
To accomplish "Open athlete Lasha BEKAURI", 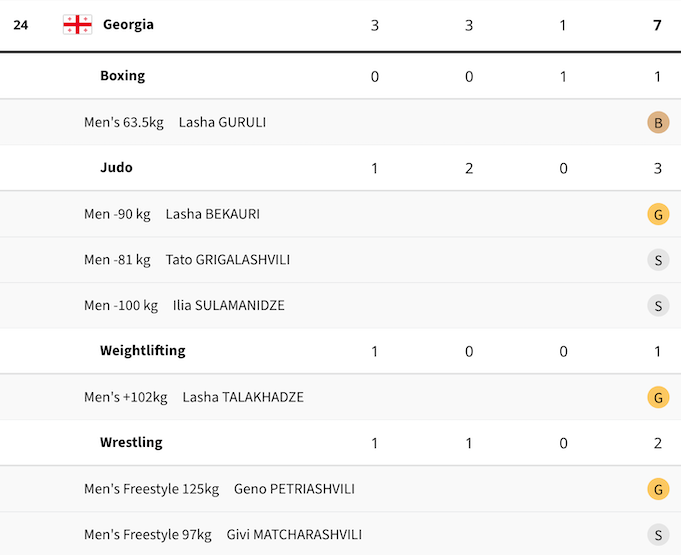I will tap(213, 214).
